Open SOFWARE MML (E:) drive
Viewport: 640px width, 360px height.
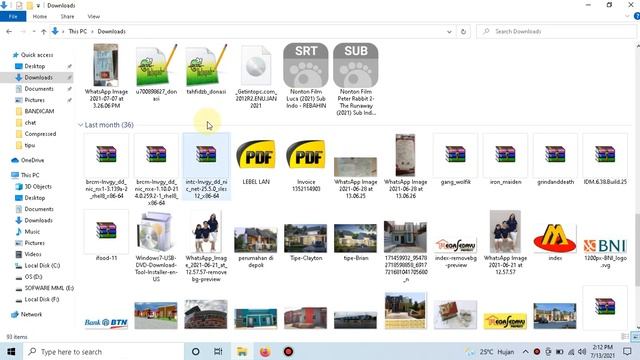click(49, 288)
